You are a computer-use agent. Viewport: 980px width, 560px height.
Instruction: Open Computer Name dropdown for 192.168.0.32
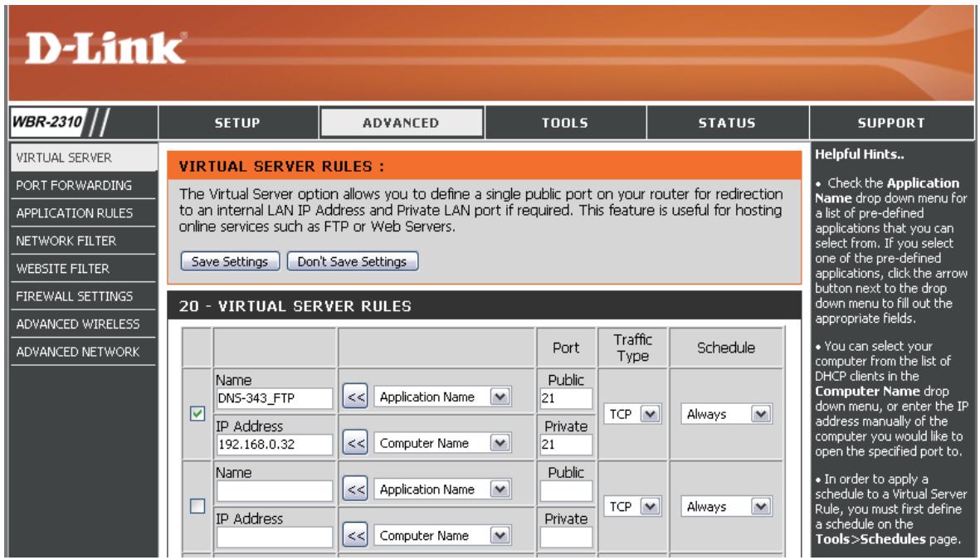click(442, 443)
